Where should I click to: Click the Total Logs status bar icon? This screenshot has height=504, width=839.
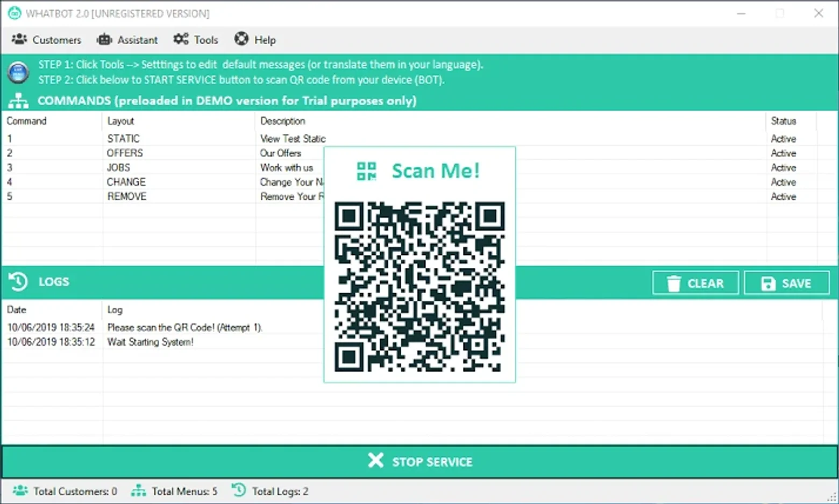click(x=239, y=490)
